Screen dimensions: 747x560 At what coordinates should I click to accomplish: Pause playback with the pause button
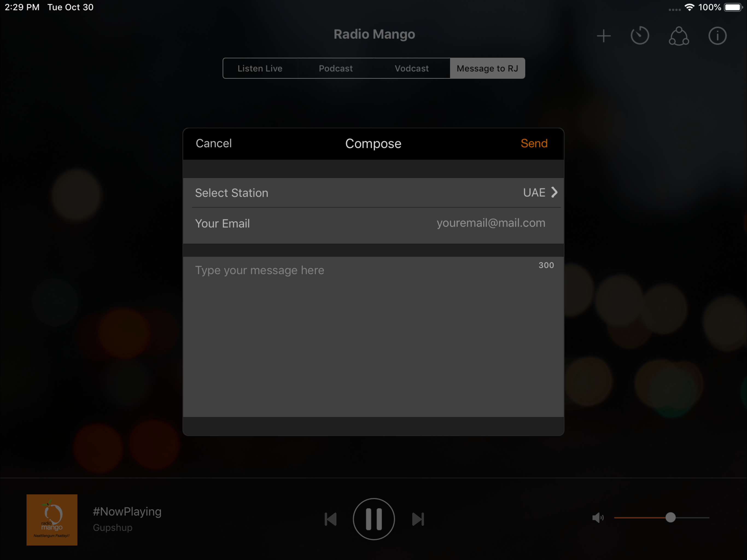tap(373, 519)
